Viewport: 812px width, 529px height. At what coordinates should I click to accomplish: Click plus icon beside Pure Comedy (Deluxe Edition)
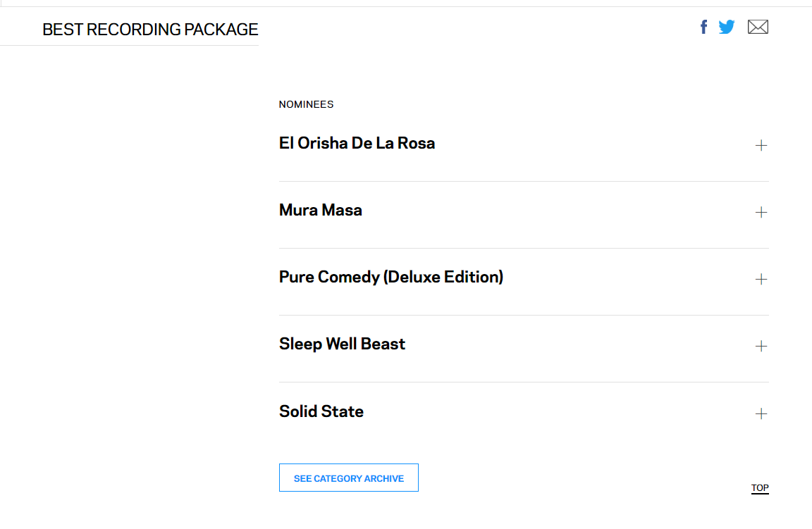click(x=761, y=280)
